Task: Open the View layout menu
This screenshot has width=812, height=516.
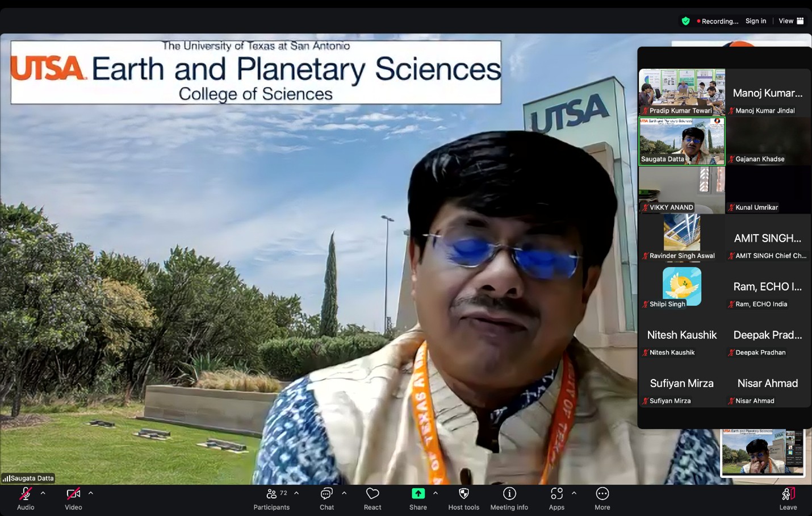Action: click(791, 21)
